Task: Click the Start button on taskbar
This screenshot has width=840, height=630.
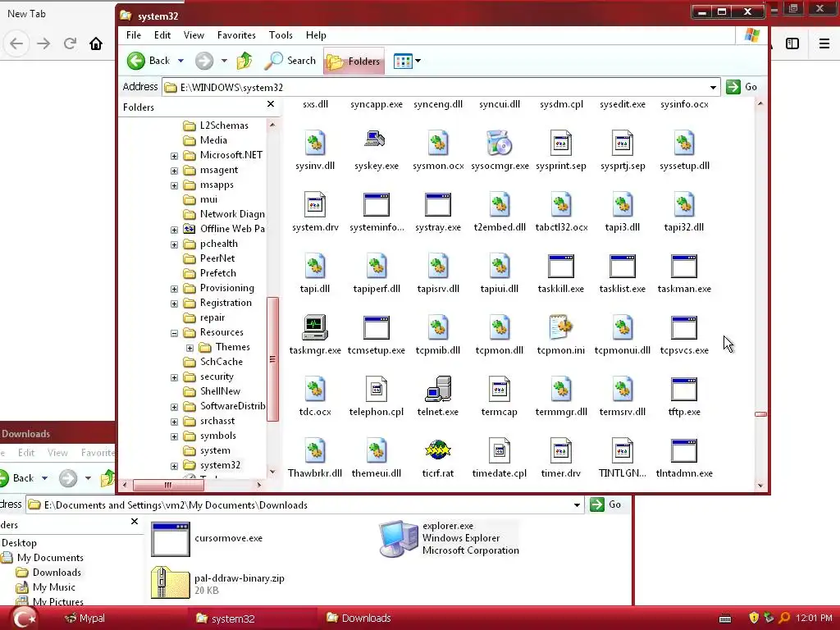Action: coord(23,619)
